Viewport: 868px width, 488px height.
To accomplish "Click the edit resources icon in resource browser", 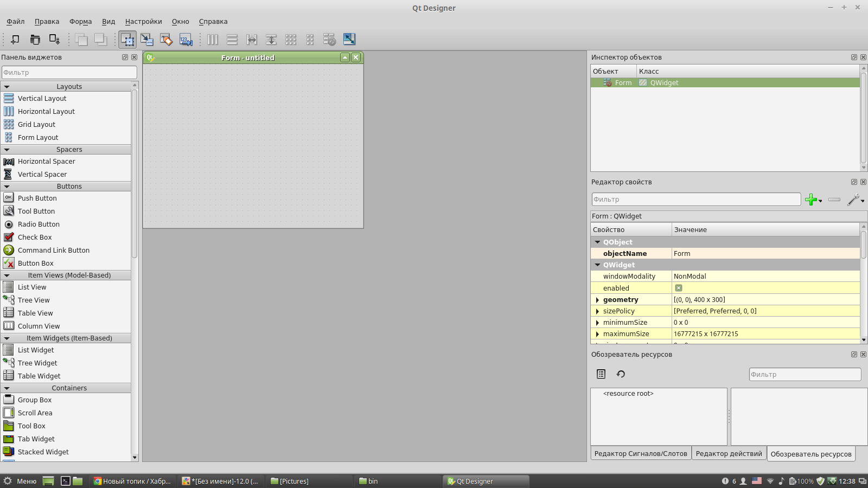I will 601,374.
